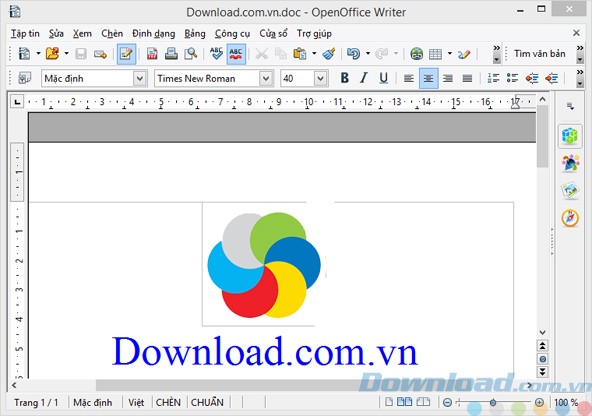Toggle Centered alignment
Viewport: 592px width, 416px height.
pos(429,78)
